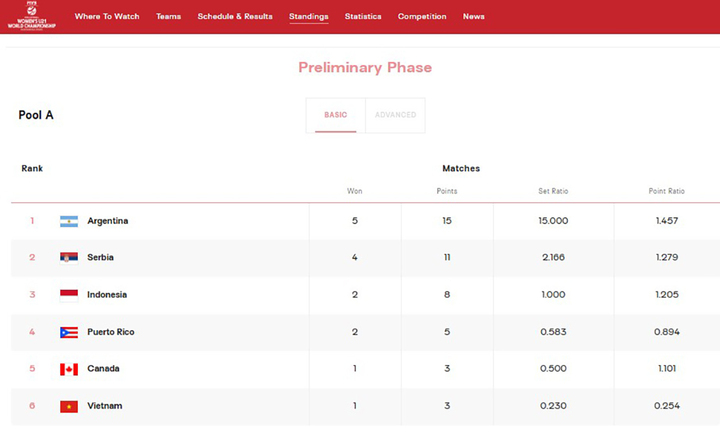This screenshot has height=439, width=720.
Task: Click the Point Ratio column header
Action: 666,191
